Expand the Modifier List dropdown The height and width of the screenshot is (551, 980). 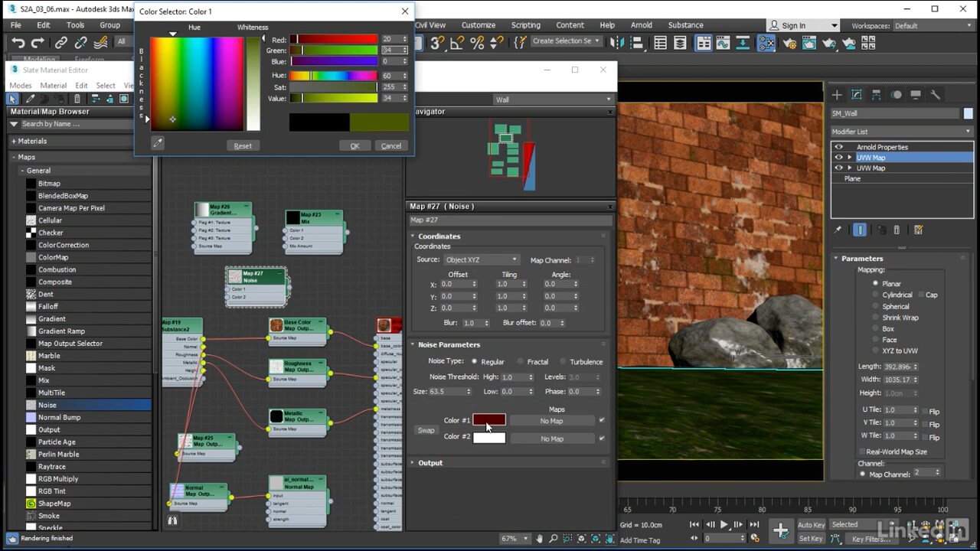point(901,132)
